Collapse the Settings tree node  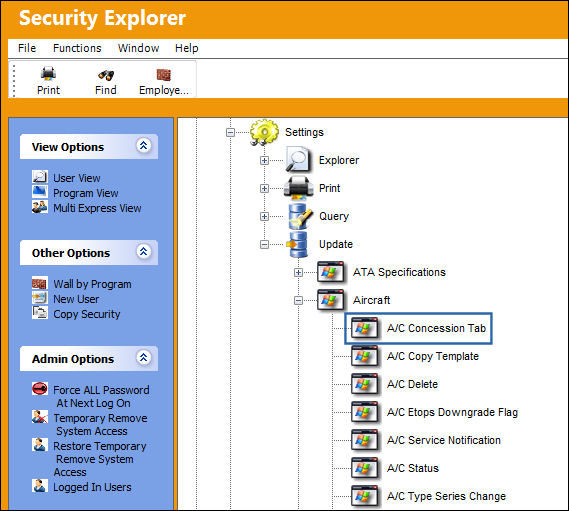[x=230, y=132]
